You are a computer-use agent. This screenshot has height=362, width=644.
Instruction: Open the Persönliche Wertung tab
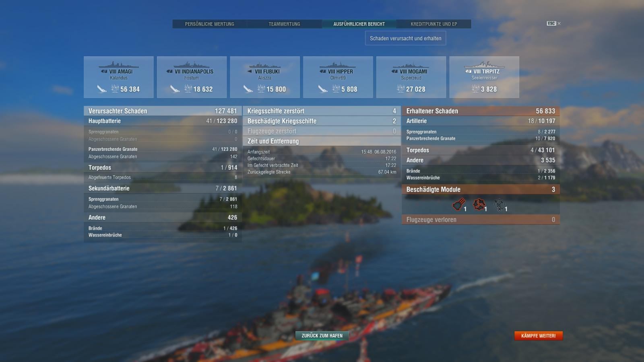tap(209, 24)
